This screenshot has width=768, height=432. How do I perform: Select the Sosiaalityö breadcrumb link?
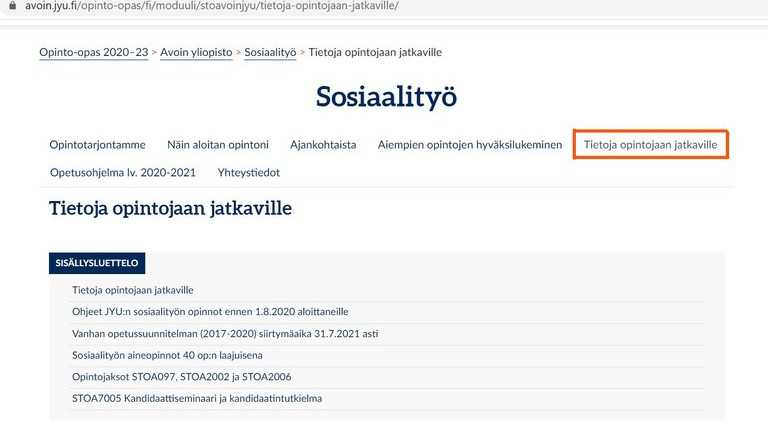(x=271, y=52)
